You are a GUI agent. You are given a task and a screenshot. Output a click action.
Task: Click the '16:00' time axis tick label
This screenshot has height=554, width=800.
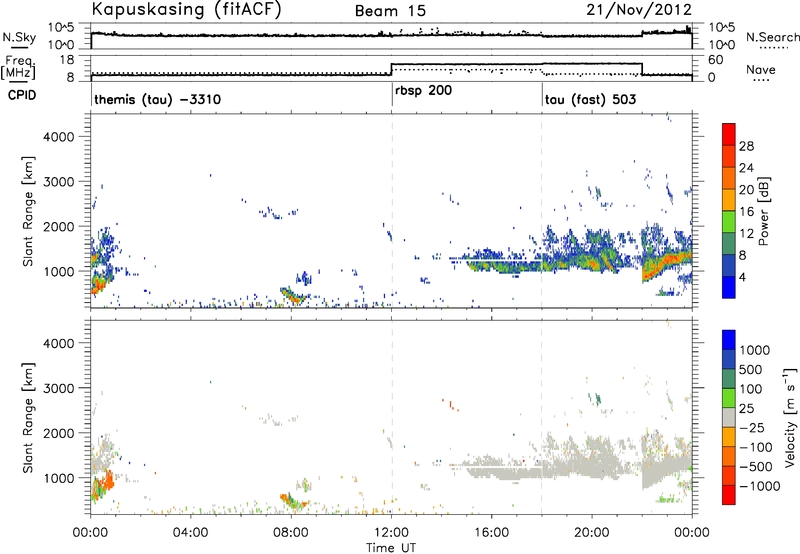[x=491, y=533]
